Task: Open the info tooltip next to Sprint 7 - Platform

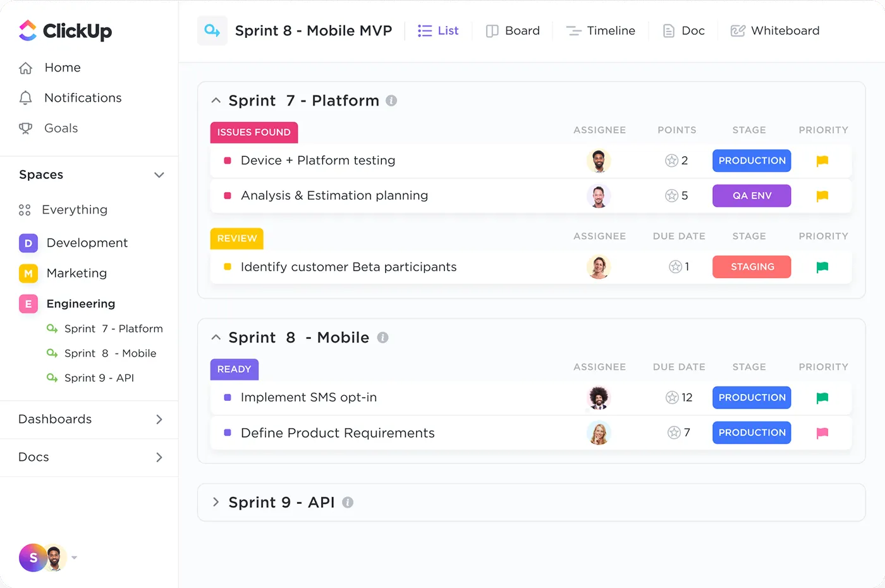Action: click(x=393, y=101)
